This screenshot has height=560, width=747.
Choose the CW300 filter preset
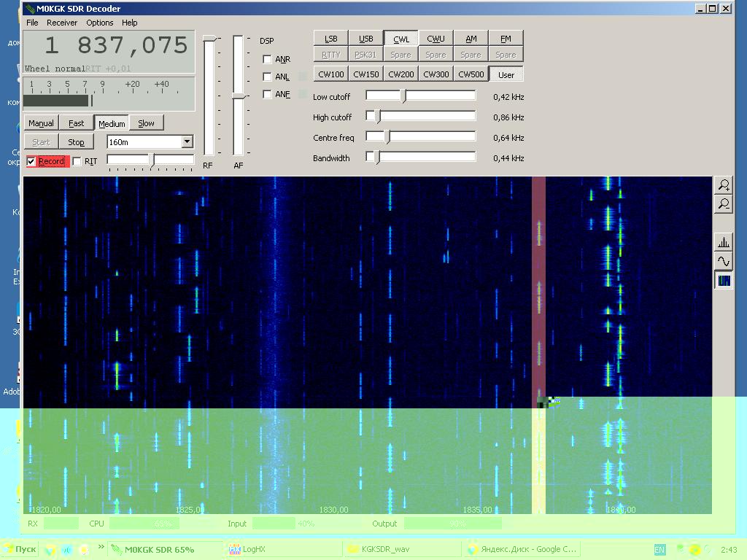pyautogui.click(x=436, y=74)
